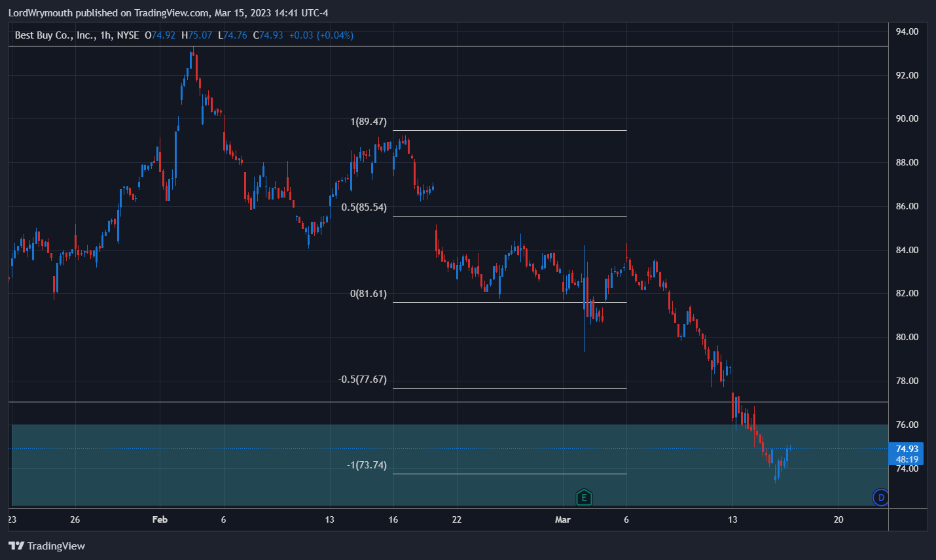Viewport: 936px width, 560px height.
Task: Click the 94.00 price axis label
Action: click(907, 31)
